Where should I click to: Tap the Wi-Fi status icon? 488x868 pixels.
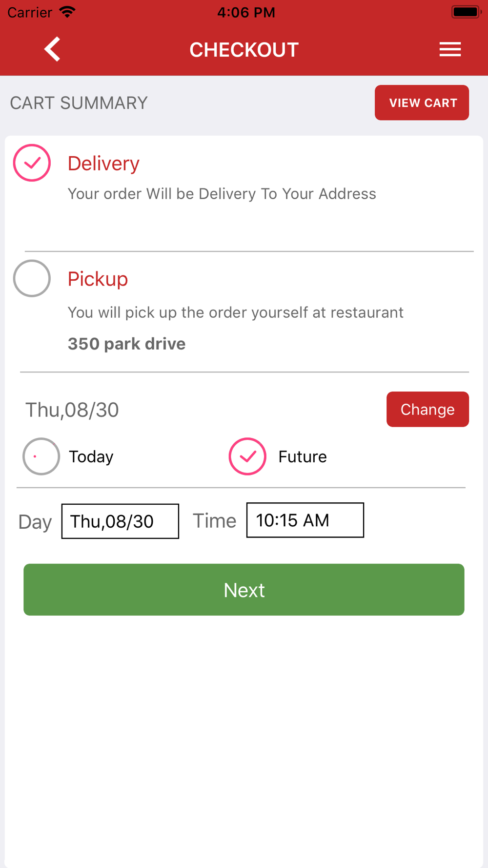[x=67, y=12]
